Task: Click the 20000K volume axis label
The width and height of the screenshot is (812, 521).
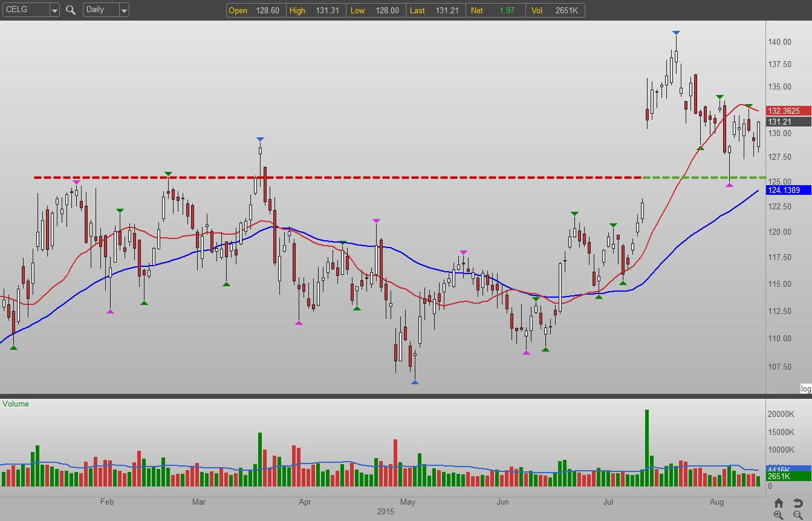Action: [x=781, y=415]
